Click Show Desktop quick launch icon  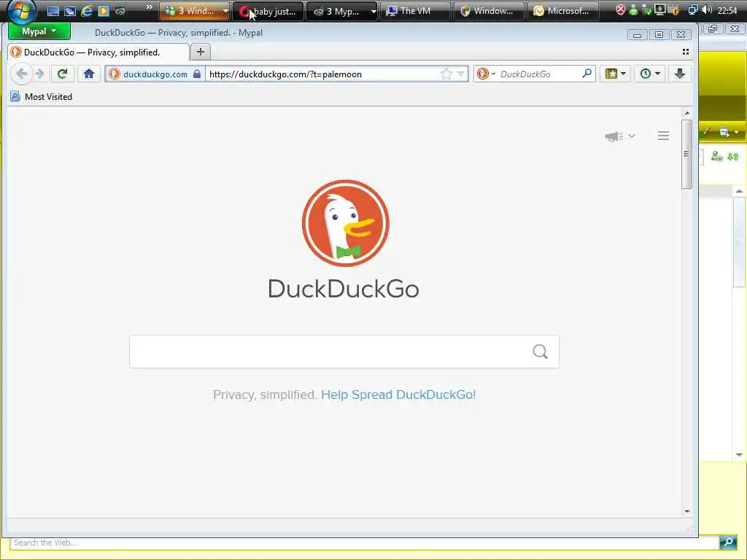tap(53, 11)
